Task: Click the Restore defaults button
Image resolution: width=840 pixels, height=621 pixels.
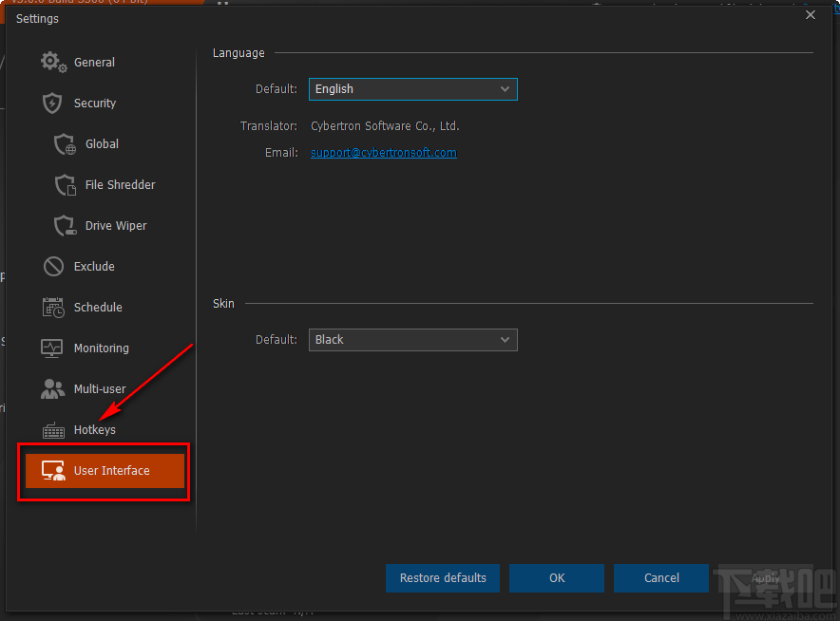Action: pyautogui.click(x=443, y=578)
